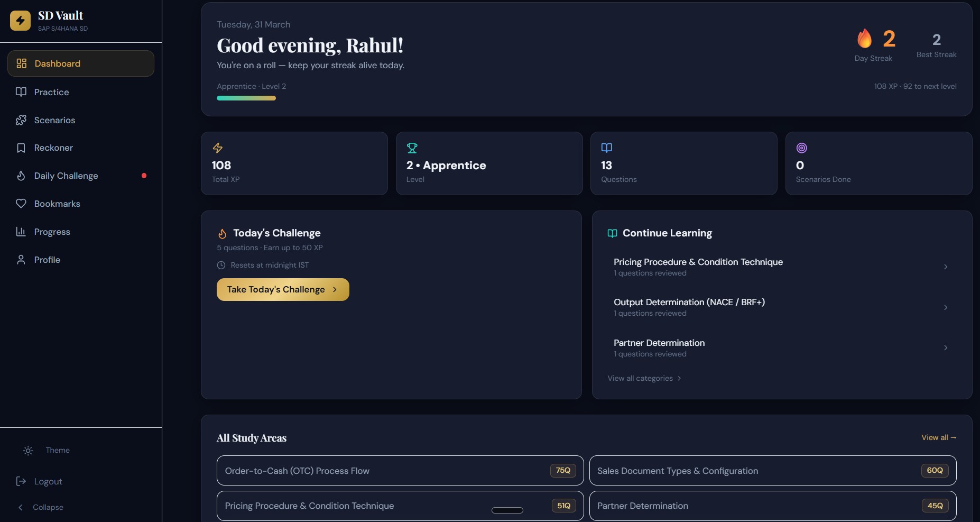The height and width of the screenshot is (522, 980).
Task: Click View all link in Study Areas
Action: (x=938, y=437)
